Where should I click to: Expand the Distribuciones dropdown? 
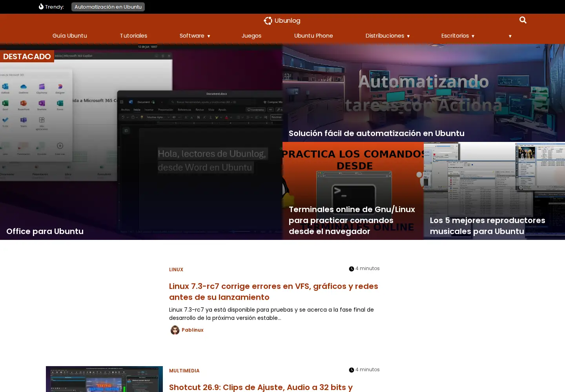408,36
